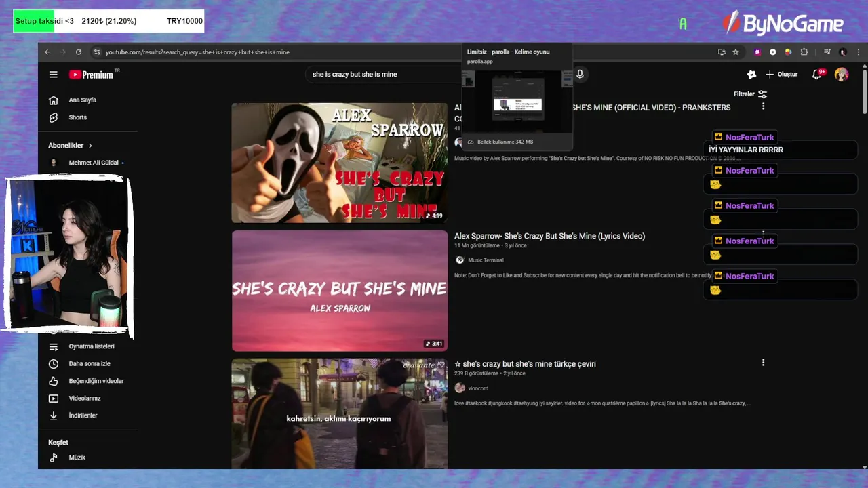This screenshot has height=488, width=868.
Task: Go back with the browser back arrow
Action: (47, 52)
